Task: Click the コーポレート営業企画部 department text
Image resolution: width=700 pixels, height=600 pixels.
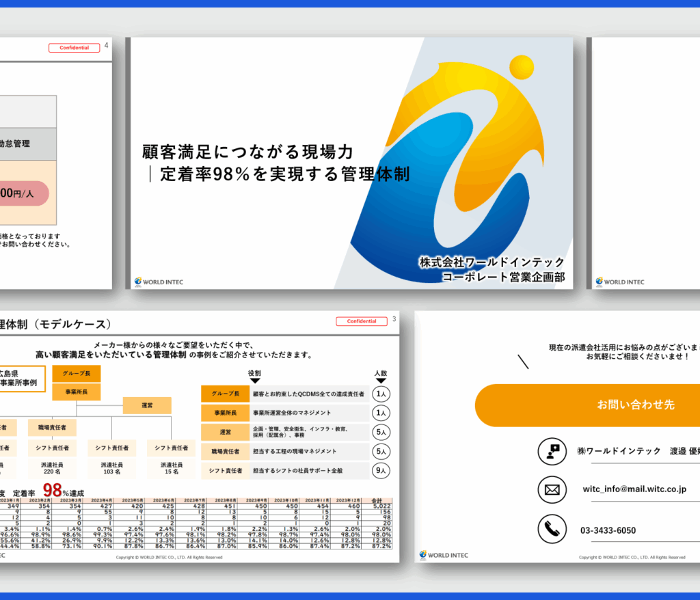Action: pos(504,277)
